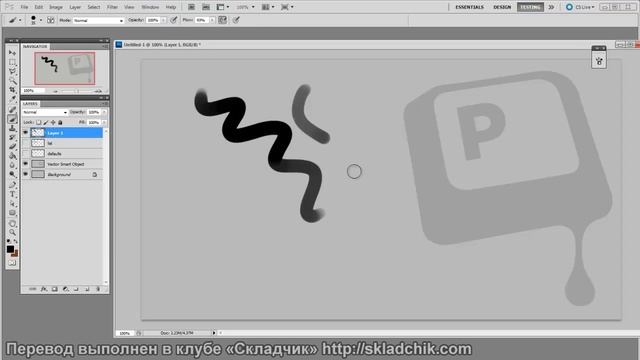Select the Brush tool in toolbox
Screen dimensions: 640x360
(12, 119)
